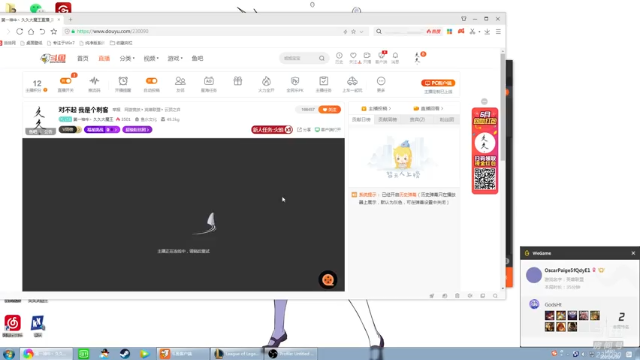Click the first purple badge under the room title

click(x=102, y=129)
